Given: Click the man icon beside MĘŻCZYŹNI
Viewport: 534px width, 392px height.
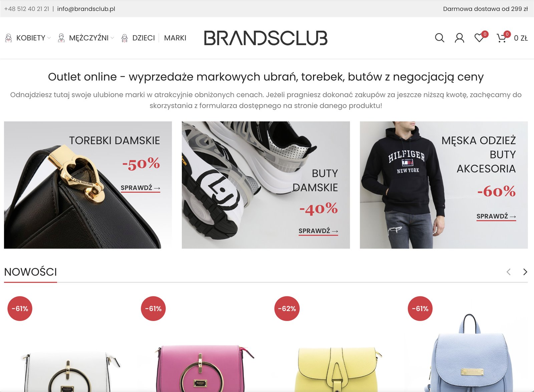Looking at the screenshot, I should tap(61, 38).
